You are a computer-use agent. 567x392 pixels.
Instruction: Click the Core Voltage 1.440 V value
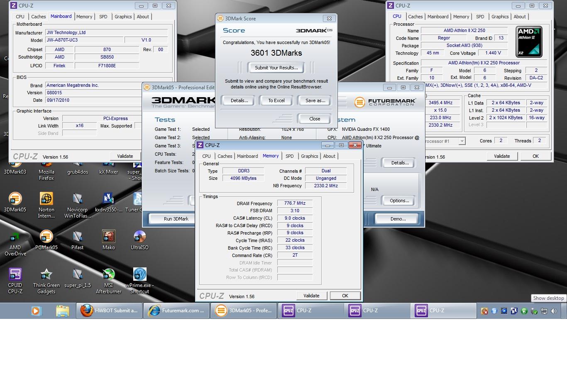point(493,53)
